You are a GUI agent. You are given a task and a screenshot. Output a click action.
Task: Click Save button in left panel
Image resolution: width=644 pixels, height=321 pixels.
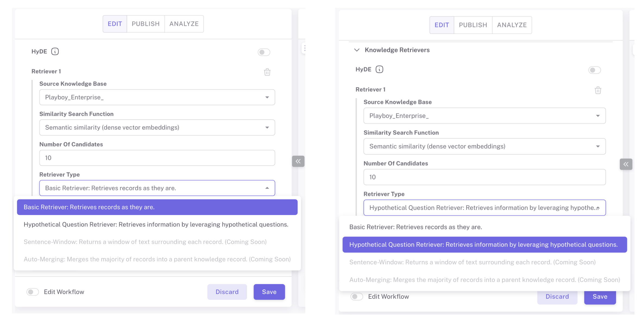[269, 292]
